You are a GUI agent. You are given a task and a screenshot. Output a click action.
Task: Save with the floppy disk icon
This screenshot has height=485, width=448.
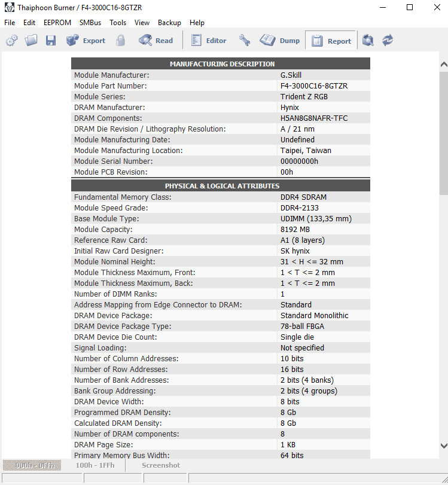(51, 41)
